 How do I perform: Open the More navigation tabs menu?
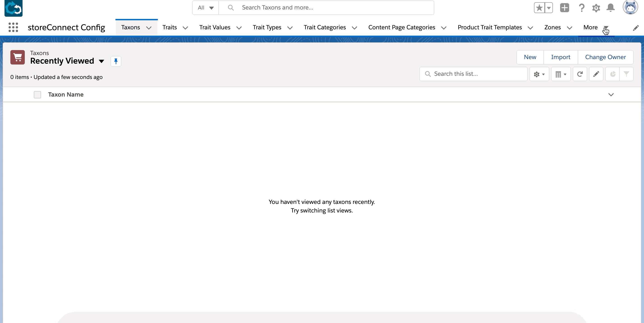[x=596, y=28]
